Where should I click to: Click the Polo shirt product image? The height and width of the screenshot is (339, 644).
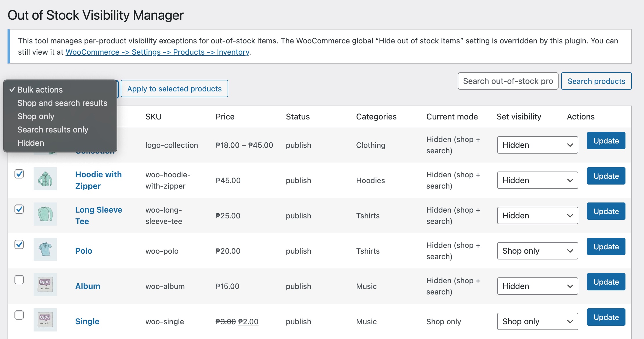[x=45, y=249]
